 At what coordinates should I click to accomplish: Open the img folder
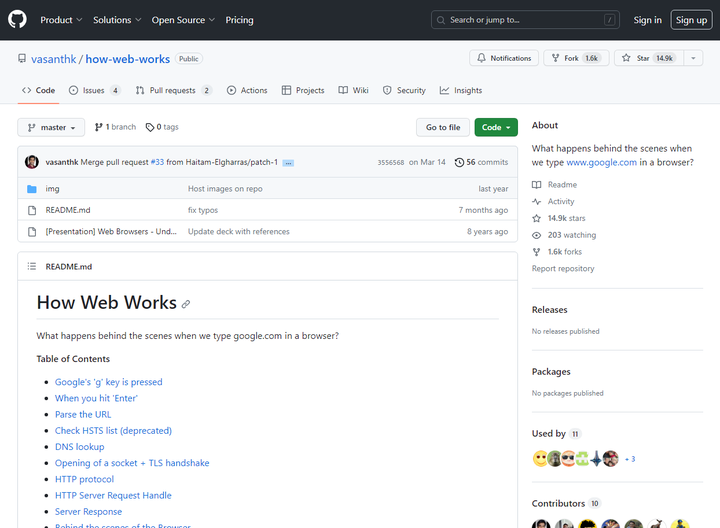[x=52, y=189]
